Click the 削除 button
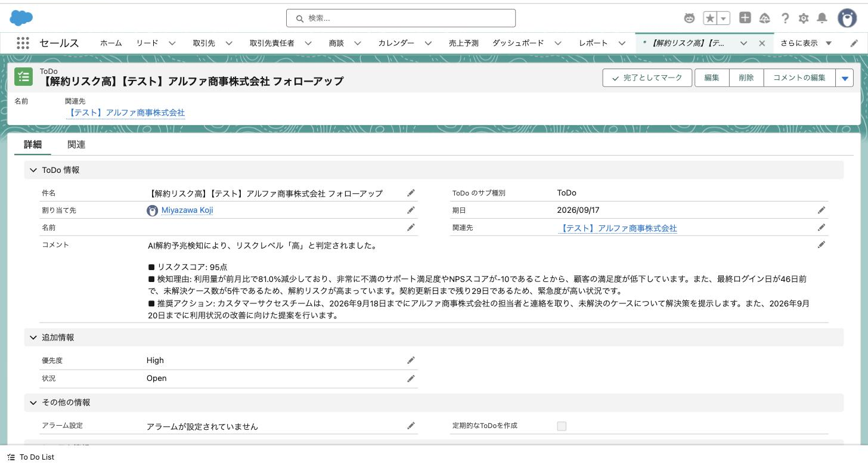This screenshot has height=468, width=868. pyautogui.click(x=746, y=78)
